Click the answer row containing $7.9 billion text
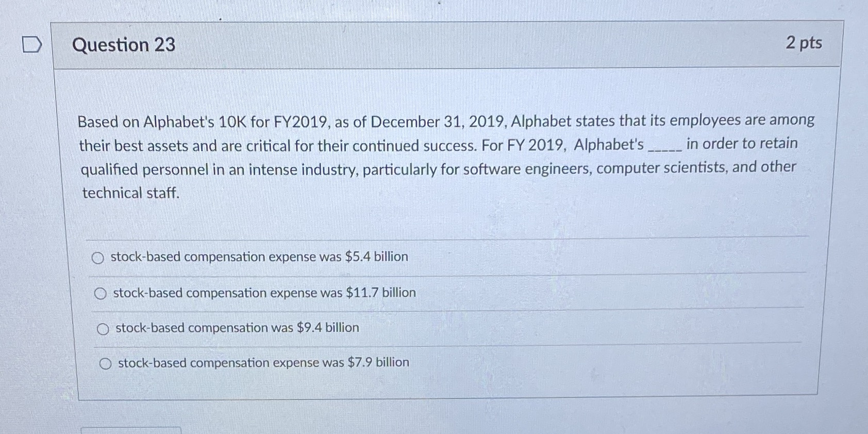The height and width of the screenshot is (434, 868). (263, 363)
